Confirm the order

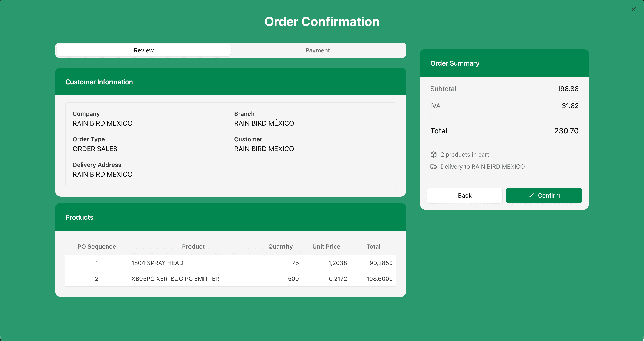tap(544, 195)
